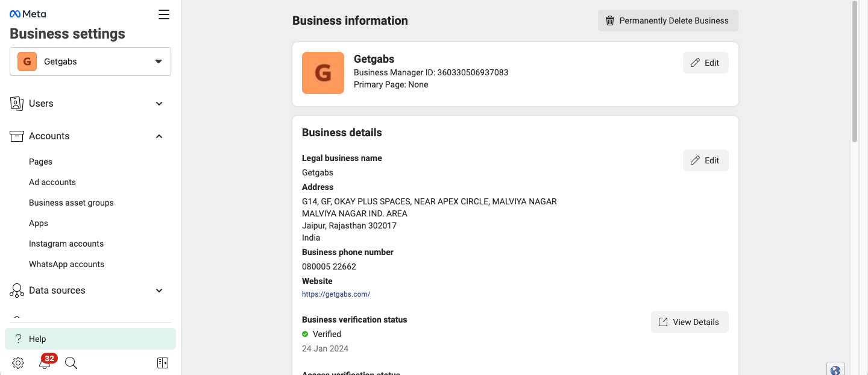
Task: Click Jaipur, Rajasthan 302017 address line
Action: (349, 225)
